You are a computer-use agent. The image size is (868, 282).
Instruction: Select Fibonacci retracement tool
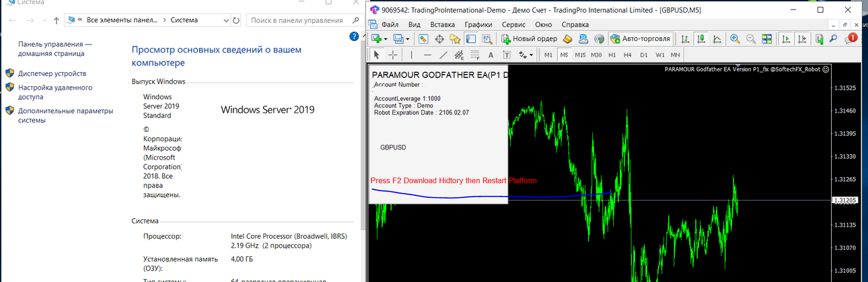[475, 55]
